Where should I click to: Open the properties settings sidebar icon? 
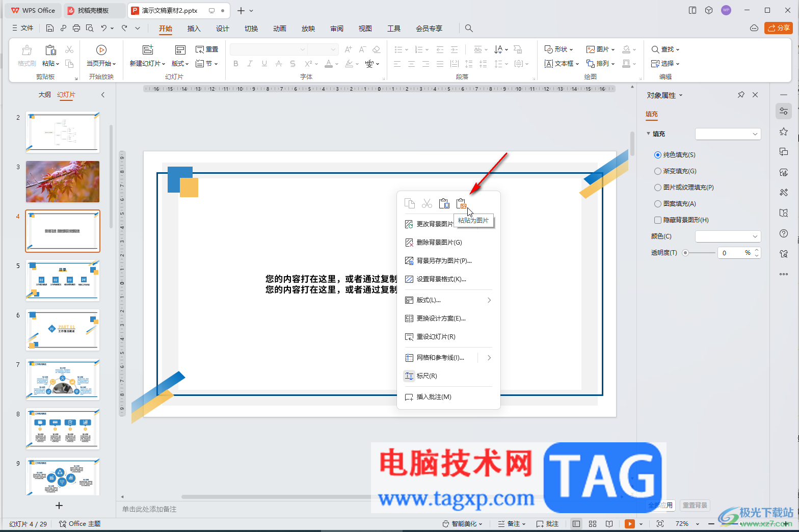point(784,111)
